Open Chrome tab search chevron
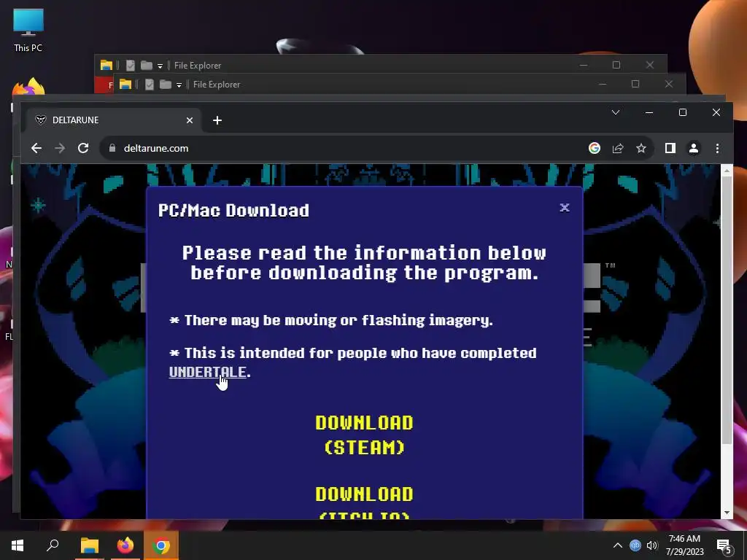The width and height of the screenshot is (747, 560). coord(616,112)
